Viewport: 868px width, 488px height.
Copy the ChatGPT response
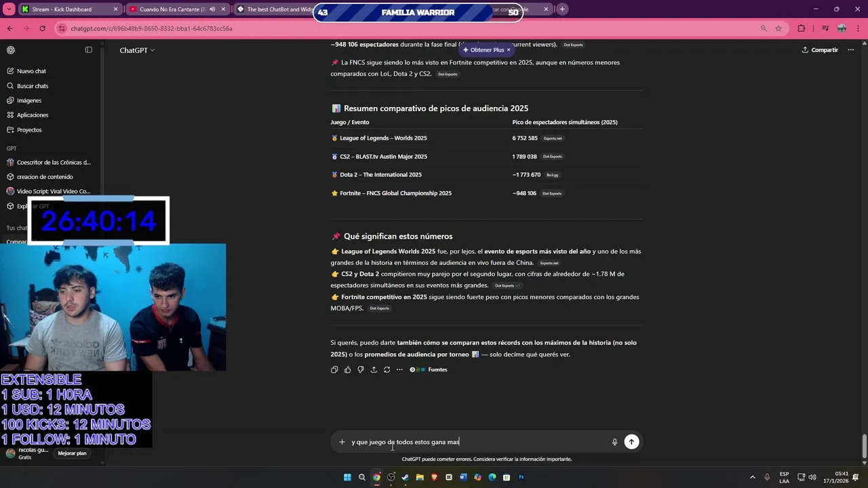(x=334, y=369)
